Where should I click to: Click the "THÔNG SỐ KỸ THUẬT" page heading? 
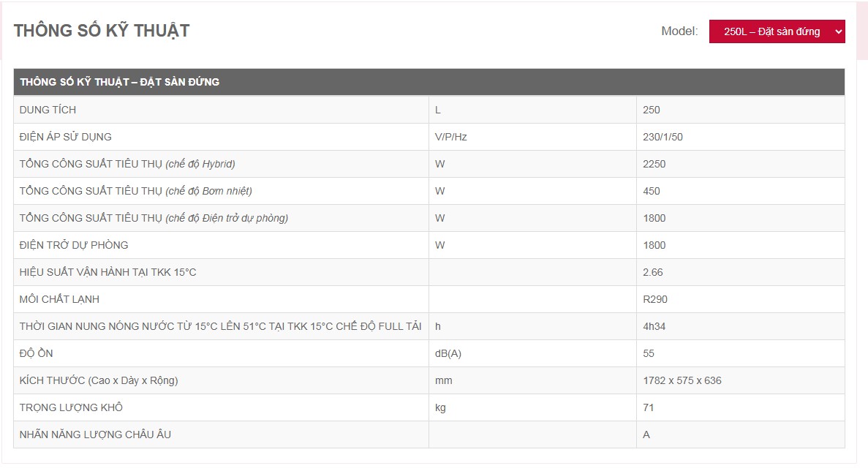[102, 31]
